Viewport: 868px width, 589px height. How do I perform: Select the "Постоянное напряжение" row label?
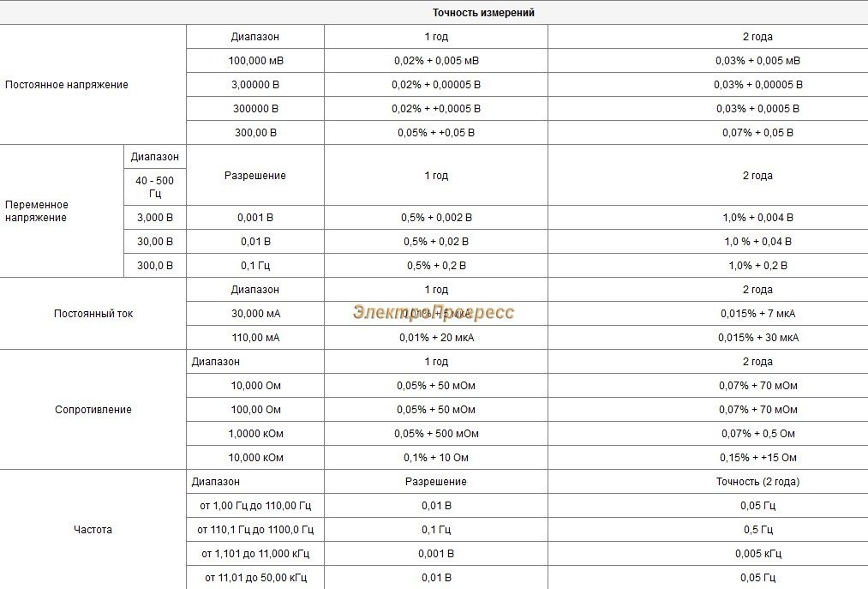point(67,85)
